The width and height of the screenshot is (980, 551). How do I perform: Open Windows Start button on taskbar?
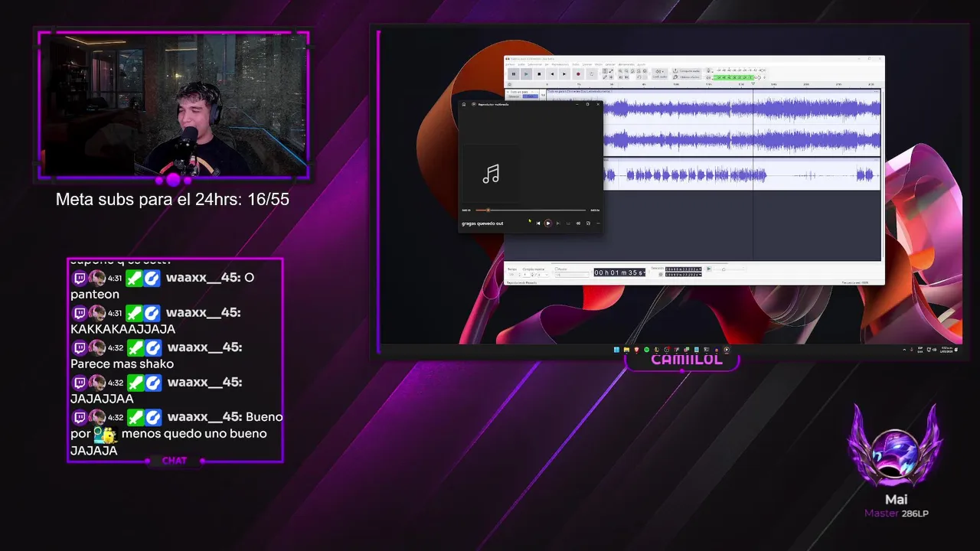click(x=616, y=350)
